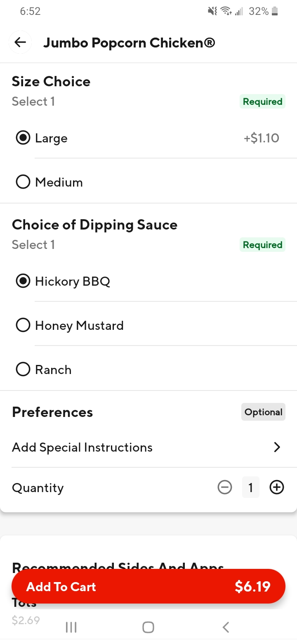Image resolution: width=297 pixels, height=644 pixels.
Task: Tap the Android recent apps icon
Action: click(x=71, y=627)
